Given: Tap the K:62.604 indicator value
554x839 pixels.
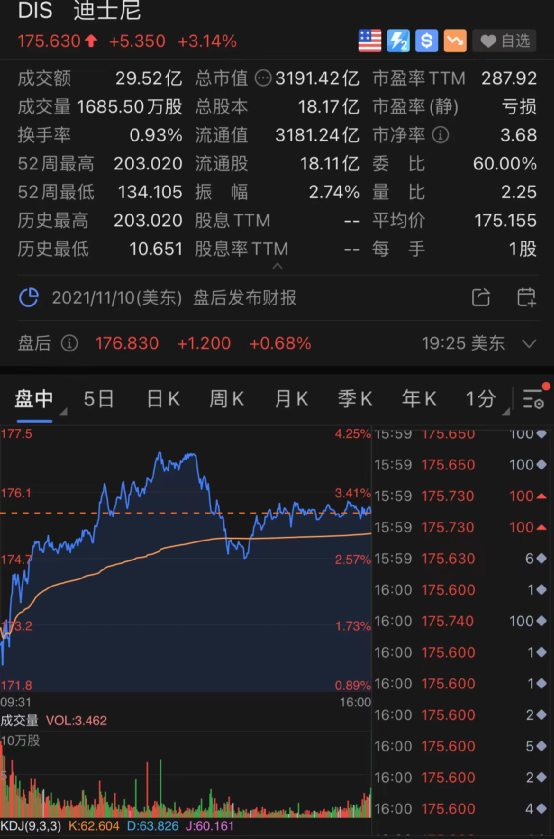Looking at the screenshot, I should click(94, 826).
